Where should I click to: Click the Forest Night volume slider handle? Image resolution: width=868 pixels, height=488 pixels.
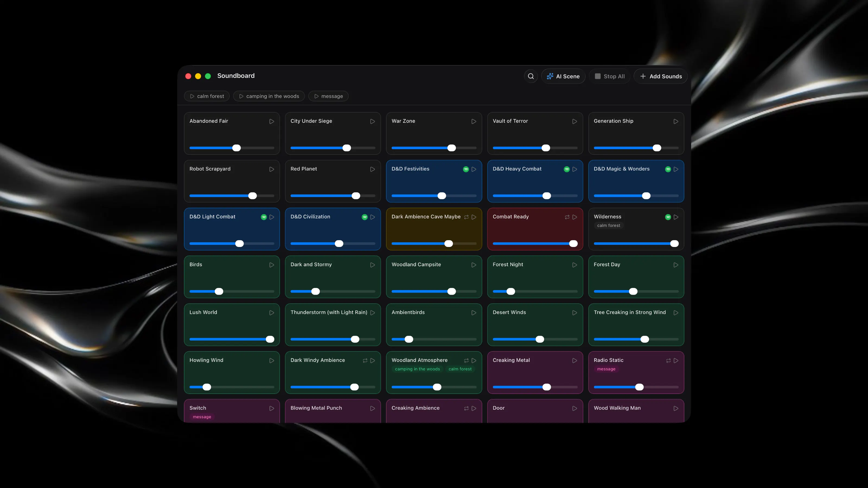511,291
